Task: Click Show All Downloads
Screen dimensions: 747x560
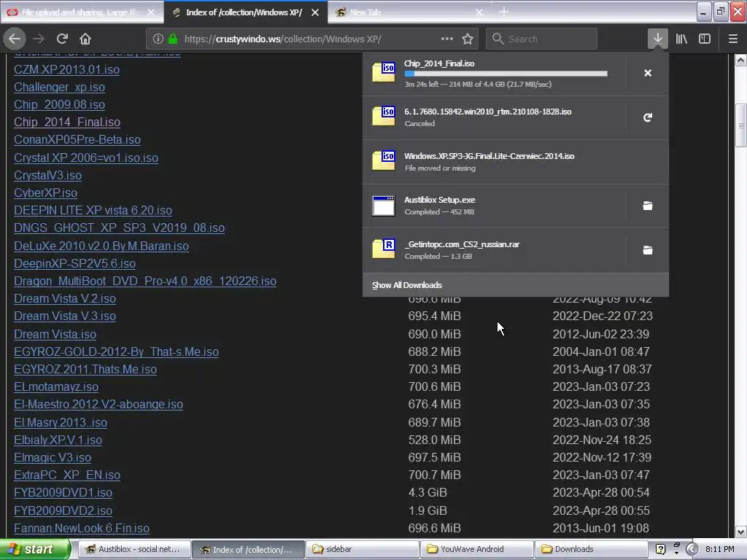Action: (407, 285)
